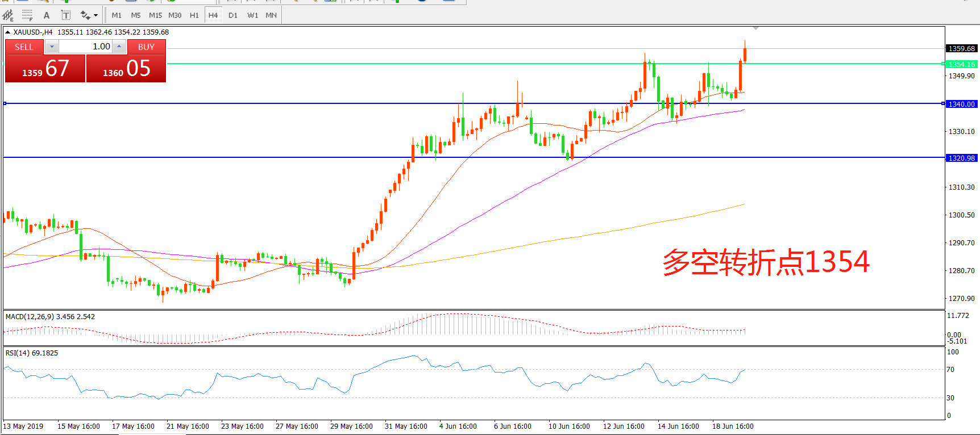980x435 pixels.
Task: Select the Equidistant Channel drawing tool
Action: (x=8, y=15)
